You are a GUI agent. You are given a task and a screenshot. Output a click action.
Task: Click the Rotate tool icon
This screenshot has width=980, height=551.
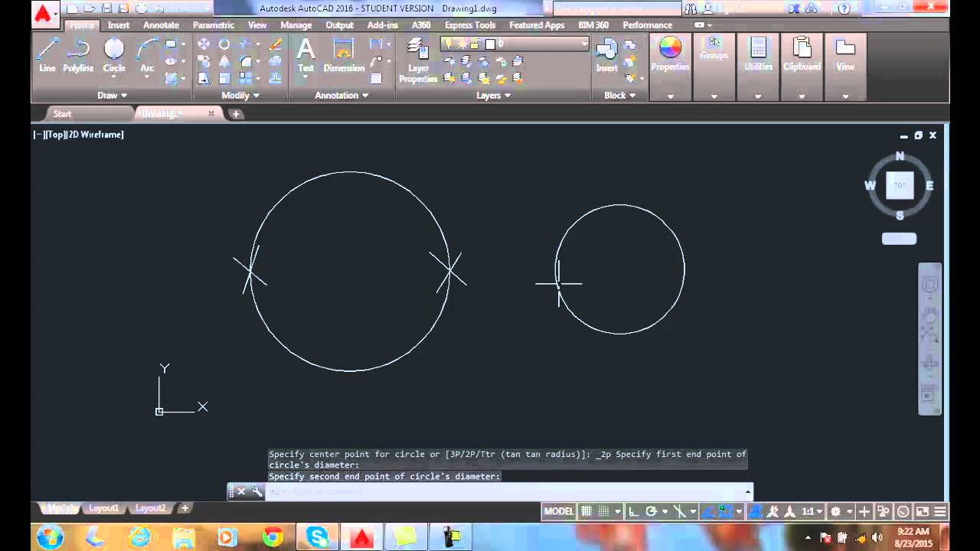224,44
